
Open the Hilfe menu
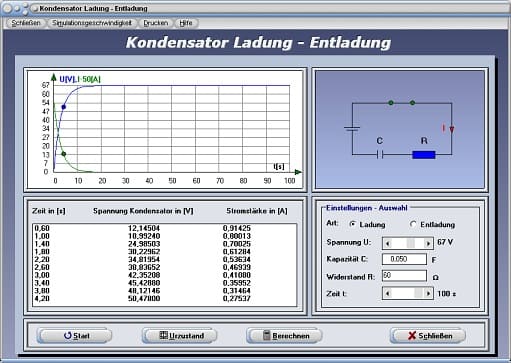[186, 23]
